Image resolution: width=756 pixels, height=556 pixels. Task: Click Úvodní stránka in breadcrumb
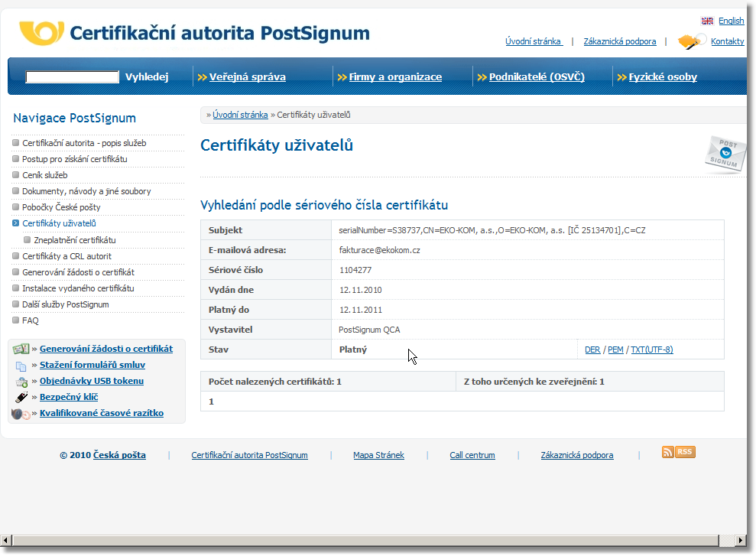tap(240, 115)
